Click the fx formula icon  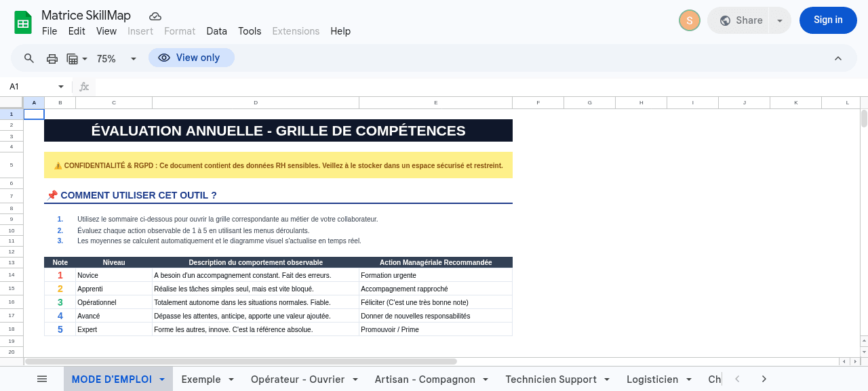pos(84,87)
